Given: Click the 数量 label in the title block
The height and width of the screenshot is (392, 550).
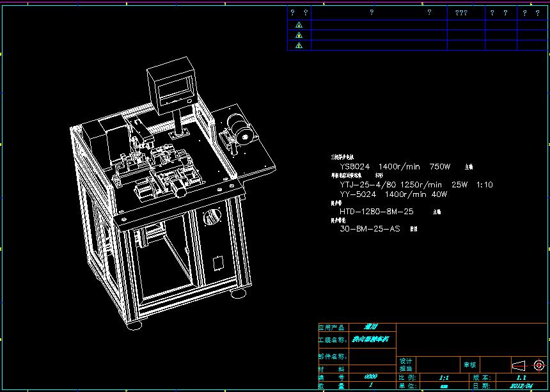Looking at the screenshot, I should click(x=331, y=386).
